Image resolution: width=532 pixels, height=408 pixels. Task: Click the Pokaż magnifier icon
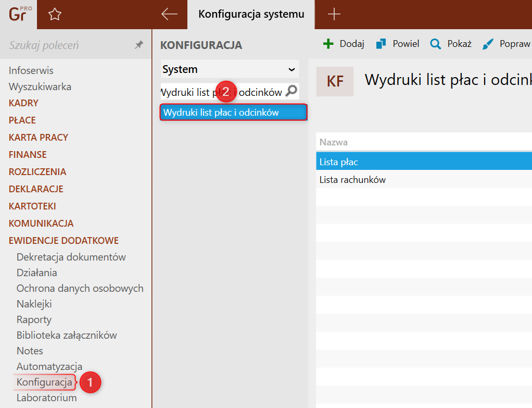pyautogui.click(x=435, y=44)
